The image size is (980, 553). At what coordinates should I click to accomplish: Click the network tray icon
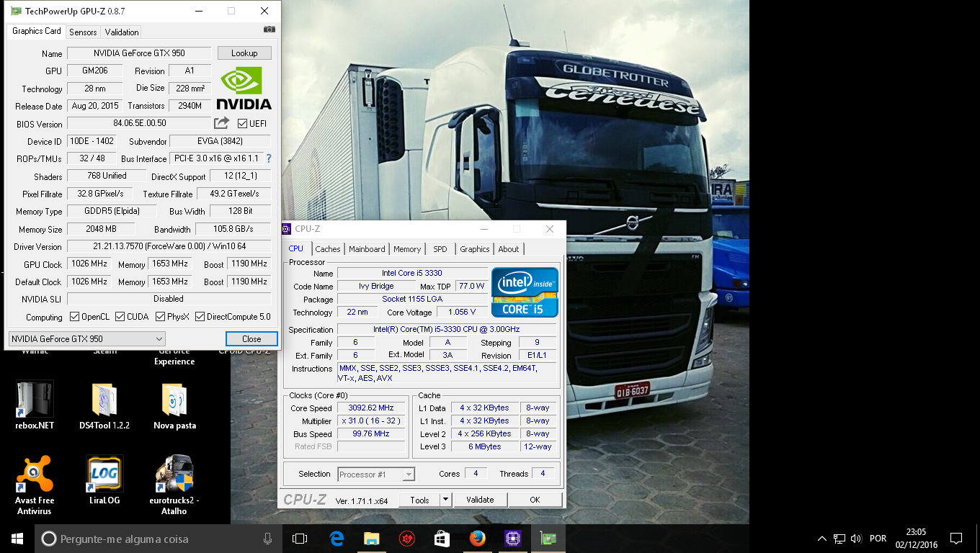(839, 539)
